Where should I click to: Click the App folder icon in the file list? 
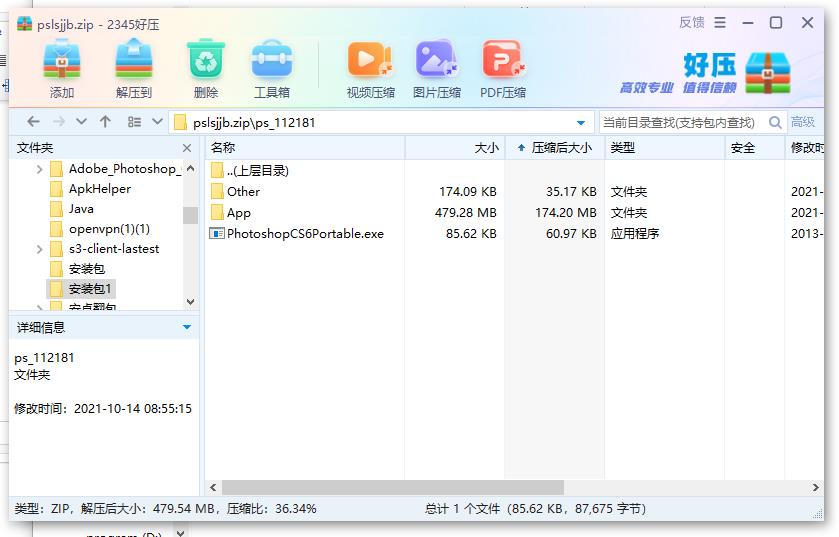(x=217, y=212)
